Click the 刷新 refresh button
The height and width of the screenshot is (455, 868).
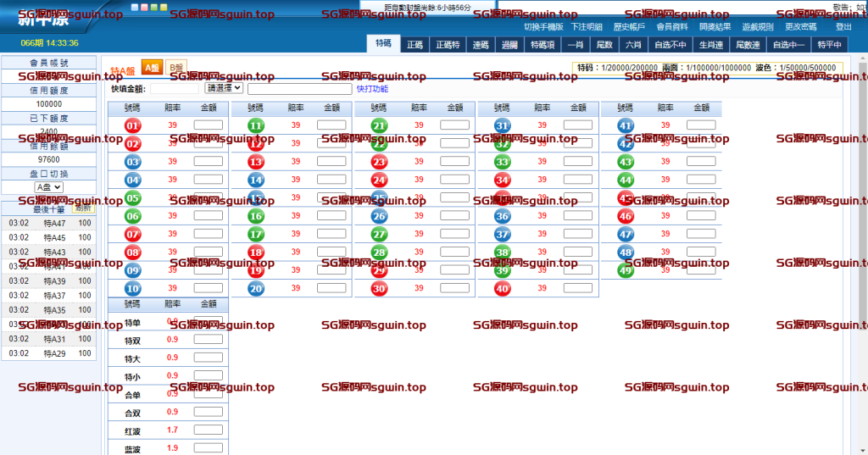(83, 208)
